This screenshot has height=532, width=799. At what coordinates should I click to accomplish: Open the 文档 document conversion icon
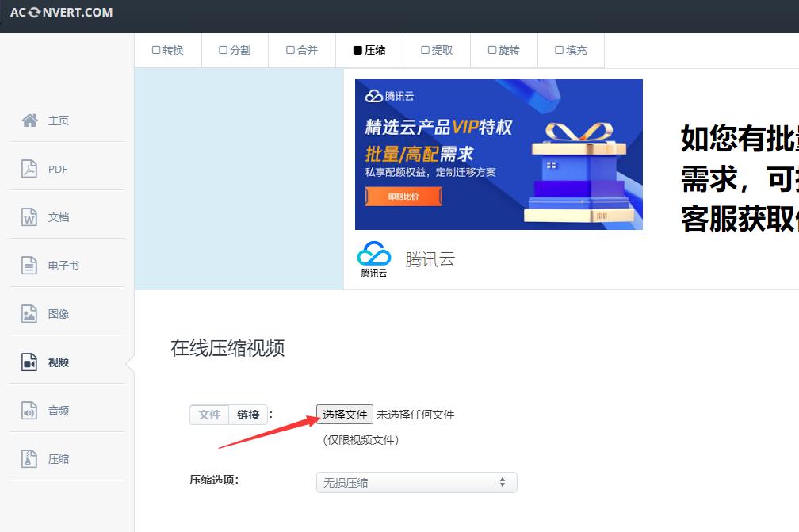29,216
